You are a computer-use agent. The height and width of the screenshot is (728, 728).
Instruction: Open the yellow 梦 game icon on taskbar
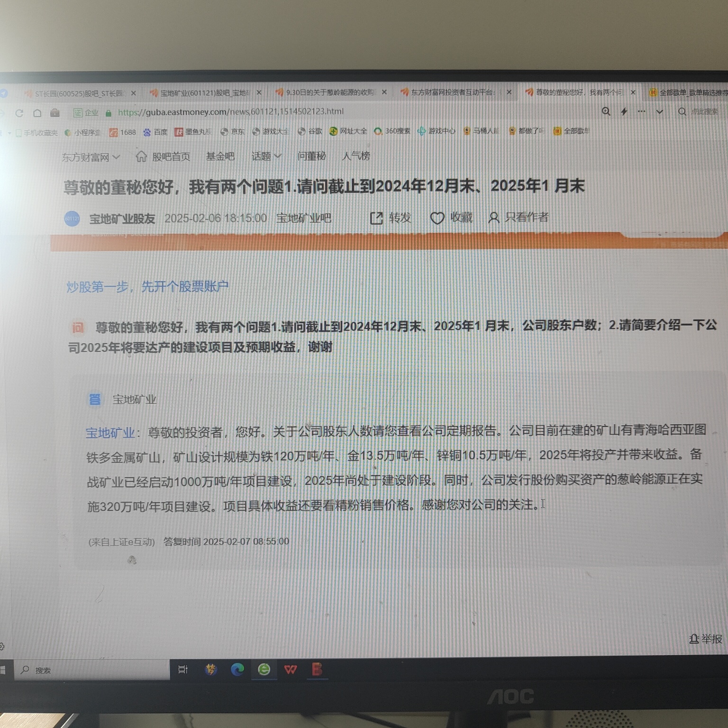(211, 669)
